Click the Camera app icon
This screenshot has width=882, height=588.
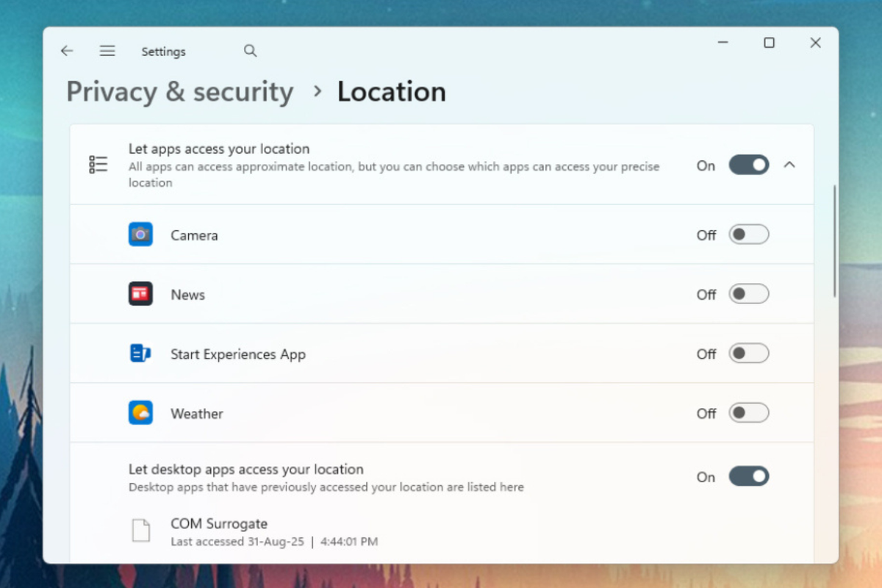(140, 234)
